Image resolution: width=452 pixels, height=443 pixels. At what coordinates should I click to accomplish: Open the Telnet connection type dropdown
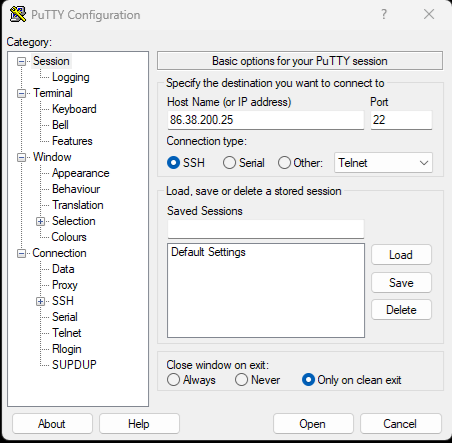tap(383, 163)
